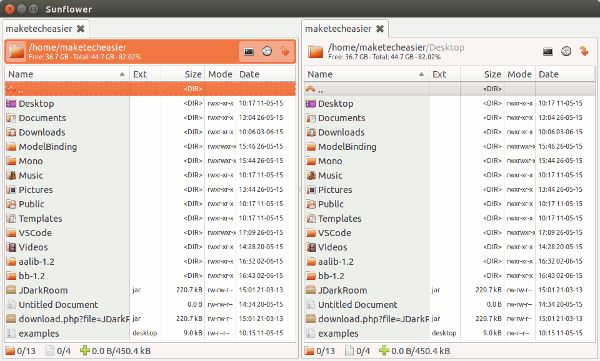Click Templates folder name in right pane

340,218
